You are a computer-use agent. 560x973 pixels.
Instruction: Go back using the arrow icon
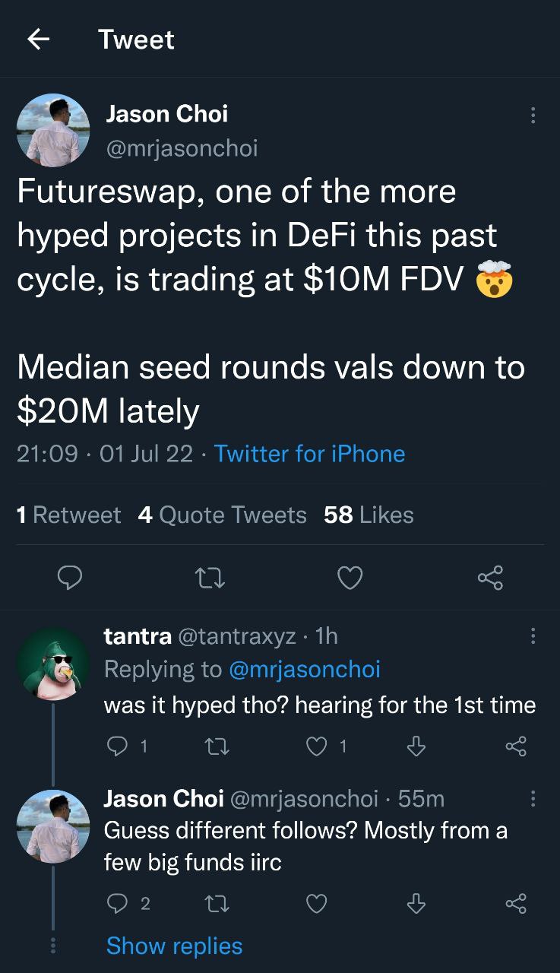39,40
